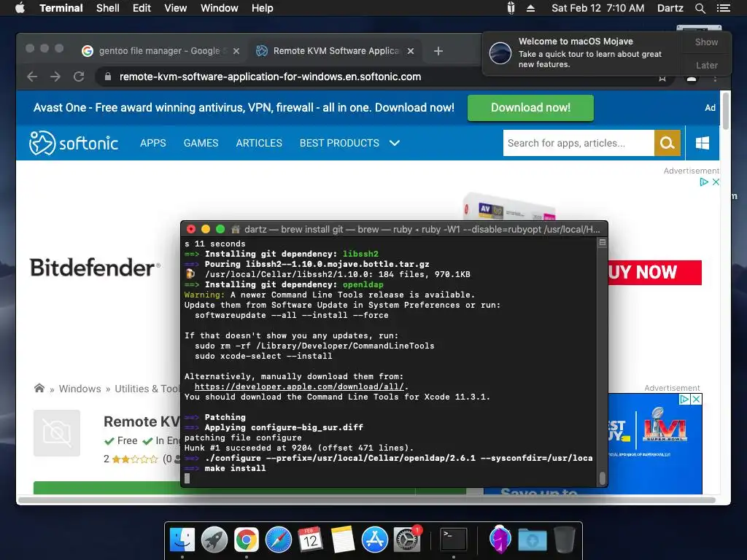Open Finder from the Dock
The height and width of the screenshot is (560, 747).
(182, 540)
